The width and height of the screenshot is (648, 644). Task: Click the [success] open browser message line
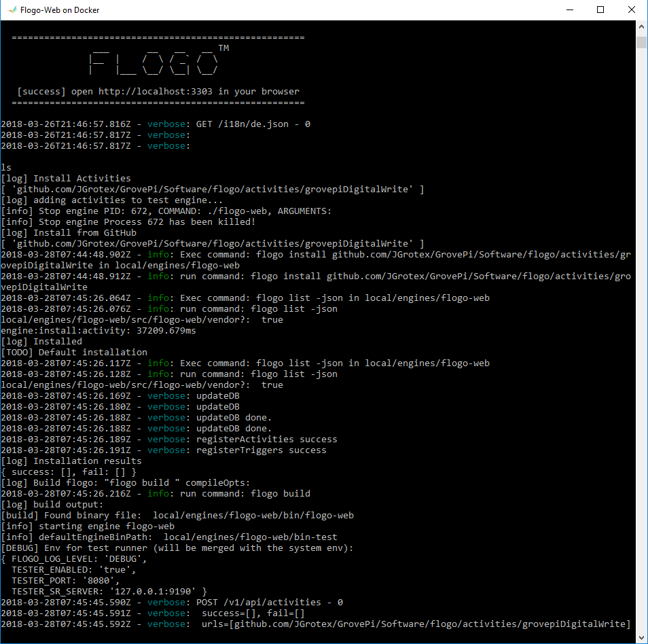tap(153, 91)
